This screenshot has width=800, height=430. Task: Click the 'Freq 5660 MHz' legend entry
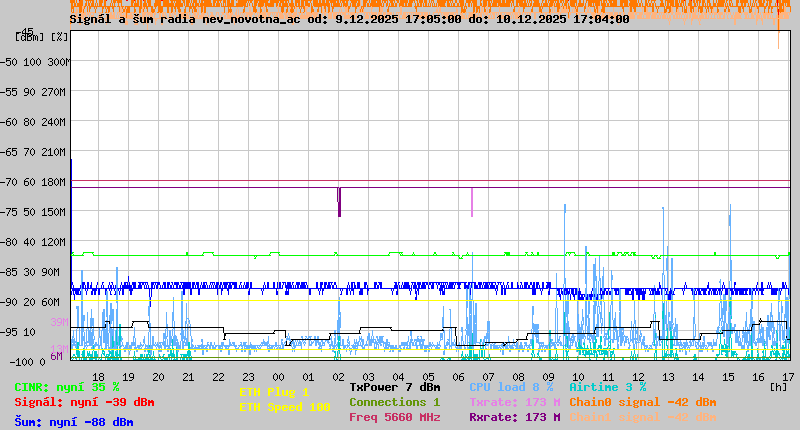[x=394, y=417]
